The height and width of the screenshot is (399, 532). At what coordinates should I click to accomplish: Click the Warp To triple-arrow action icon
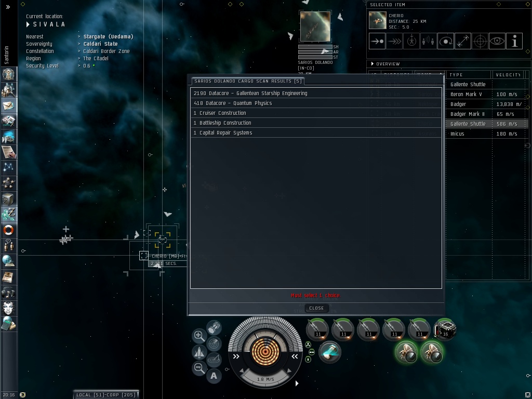[x=394, y=41]
